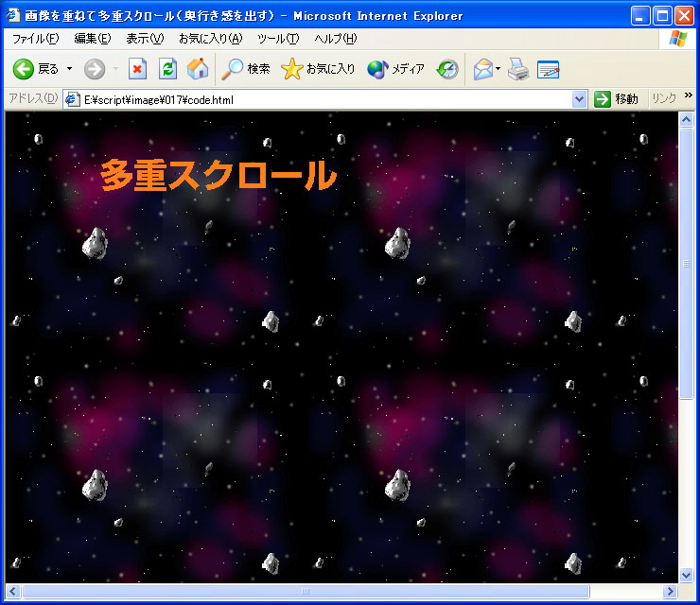Screen dimensions: 700x605
Task: Open the メディア media pane
Action: [x=395, y=69]
